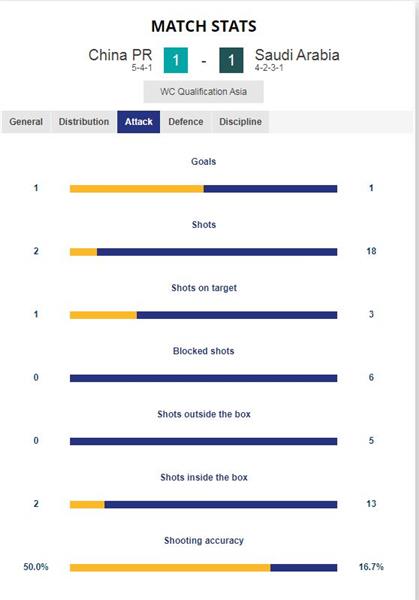Click Saudi Arabia's dark score box
This screenshot has height=600, width=419.
(x=231, y=60)
